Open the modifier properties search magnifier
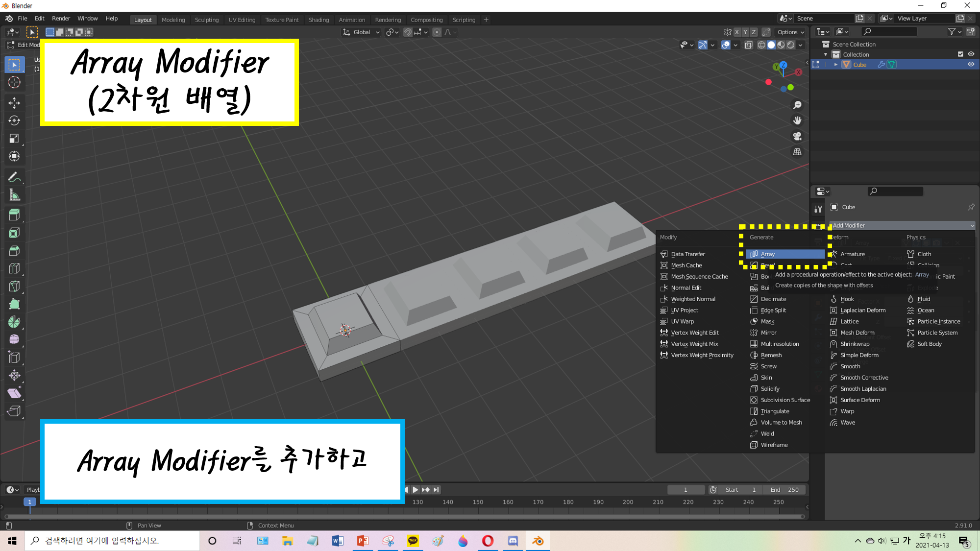The width and height of the screenshot is (980, 551). [874, 191]
